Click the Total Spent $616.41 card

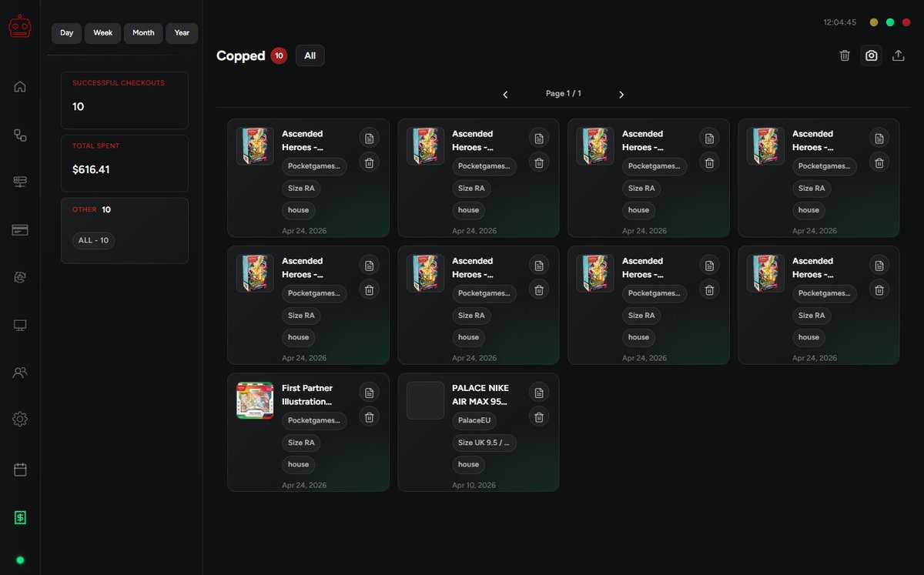point(125,163)
